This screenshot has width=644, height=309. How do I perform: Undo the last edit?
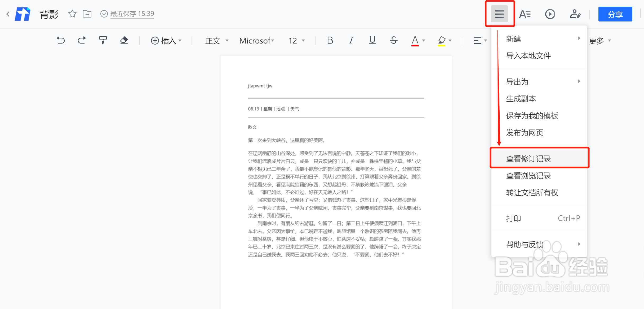click(61, 40)
